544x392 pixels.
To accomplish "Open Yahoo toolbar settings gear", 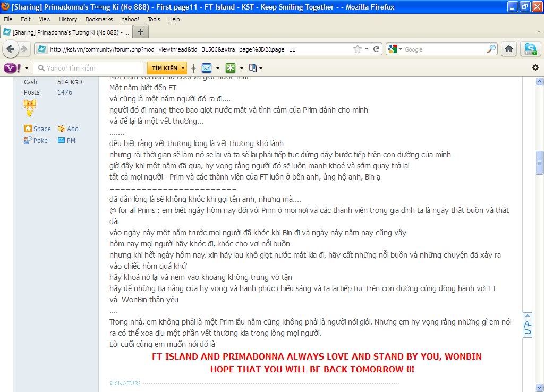I will coord(535,67).
